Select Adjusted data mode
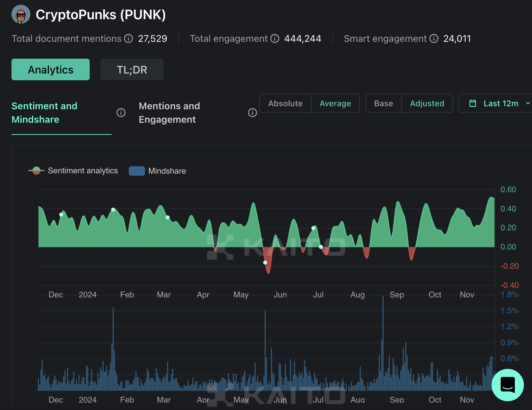Viewport: 532px width, 410px height. point(427,103)
